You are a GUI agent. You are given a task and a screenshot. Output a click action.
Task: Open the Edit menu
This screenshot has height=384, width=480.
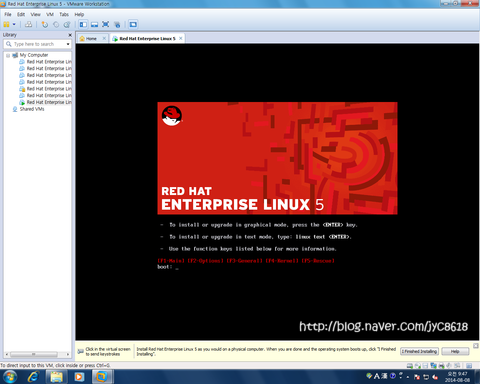click(x=21, y=14)
